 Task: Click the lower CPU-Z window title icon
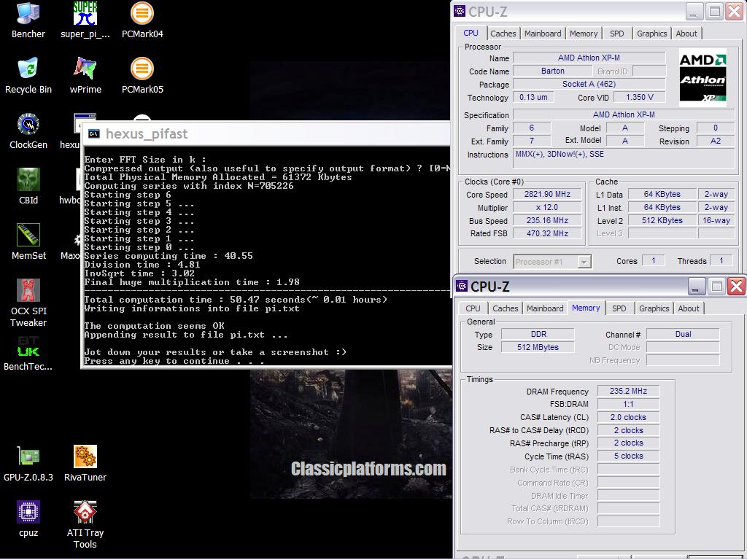tap(462, 286)
